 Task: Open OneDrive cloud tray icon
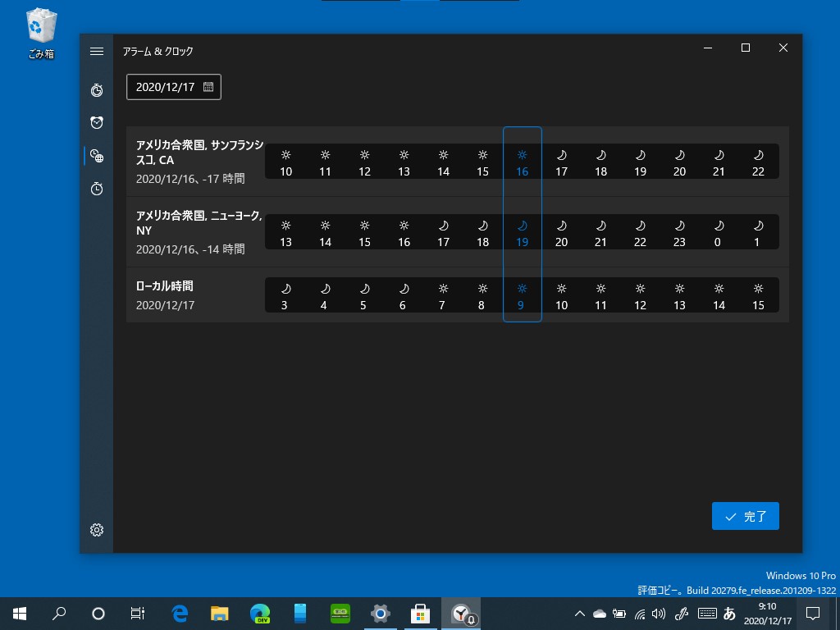[599, 614]
